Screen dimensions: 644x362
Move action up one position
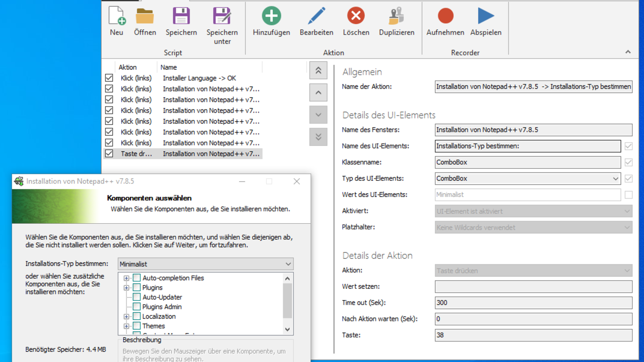point(318,93)
